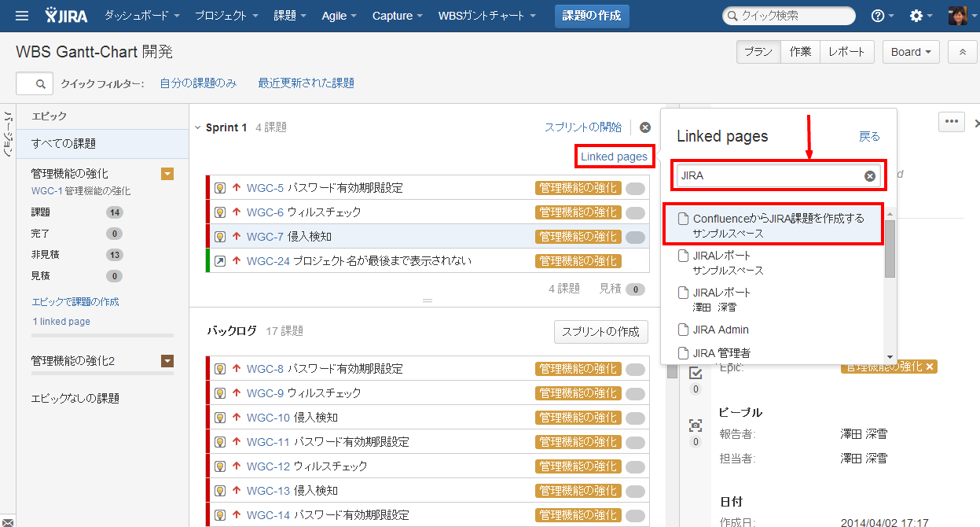The image size is (980, 527).
Task: Click the red priority arrow on WGC-7
Action: click(236, 237)
